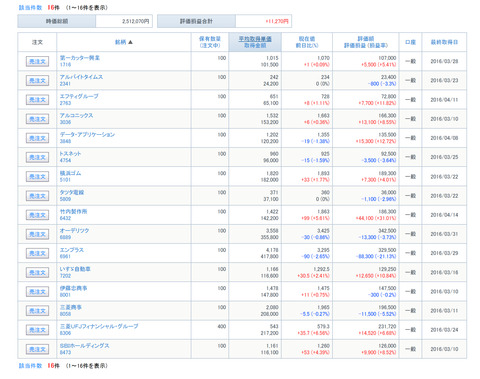Click sell order button for いすゞ自動車
This screenshot has height=379, width=480.
(37, 272)
